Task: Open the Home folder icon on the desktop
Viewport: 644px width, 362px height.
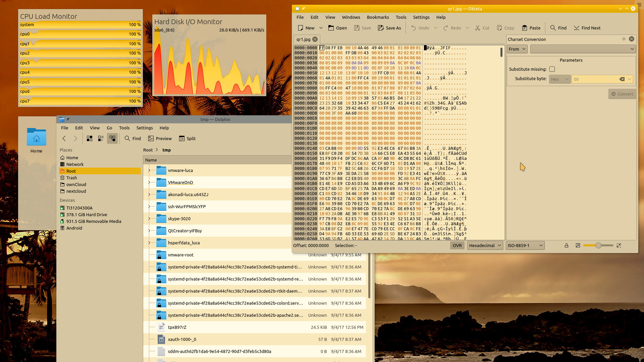Action: pos(36,140)
